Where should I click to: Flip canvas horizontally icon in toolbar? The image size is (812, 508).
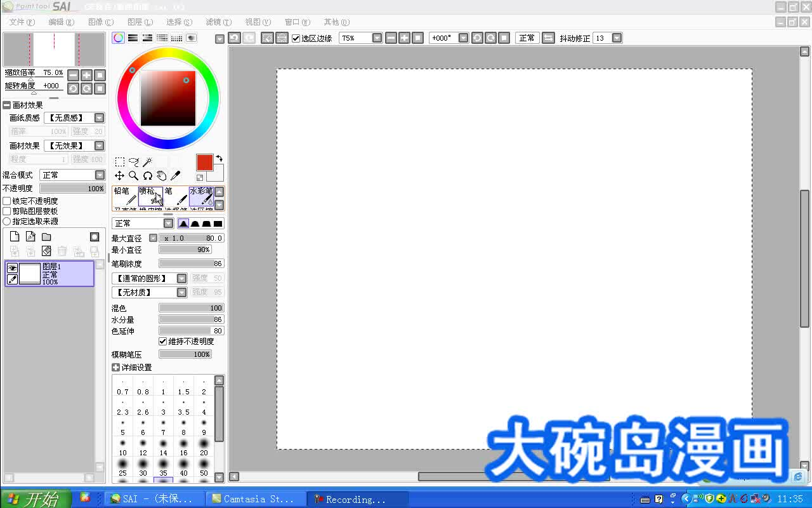pyautogui.click(x=549, y=38)
